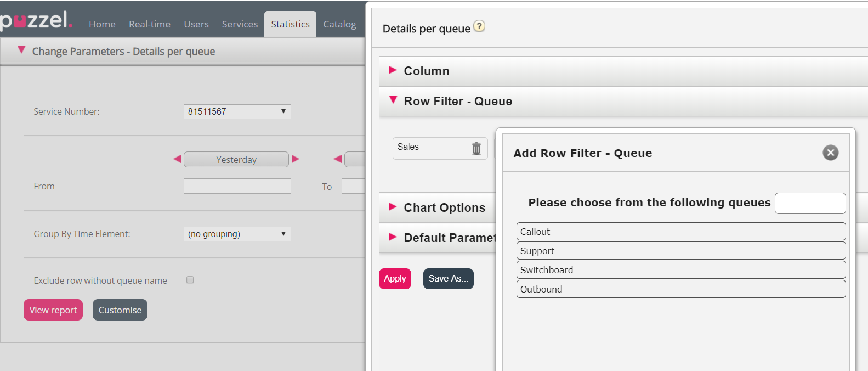
Task: Click the Puzzel logo
Action: (x=36, y=21)
